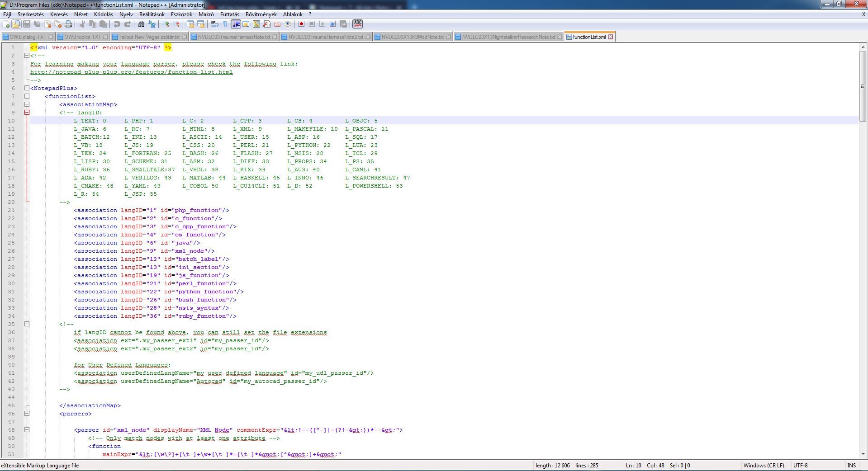Collapse the xml_node parser fold on line 48
Image resolution: width=868 pixels, height=471 pixels.
click(27, 430)
